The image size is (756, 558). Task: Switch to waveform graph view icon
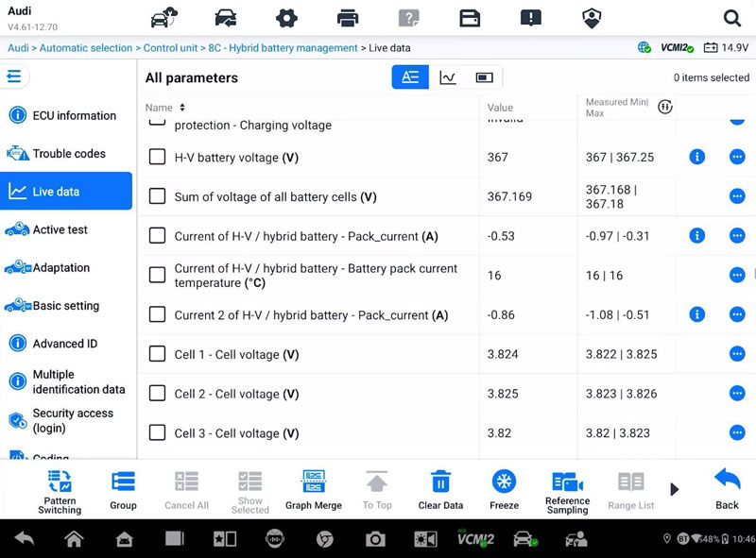[448, 77]
